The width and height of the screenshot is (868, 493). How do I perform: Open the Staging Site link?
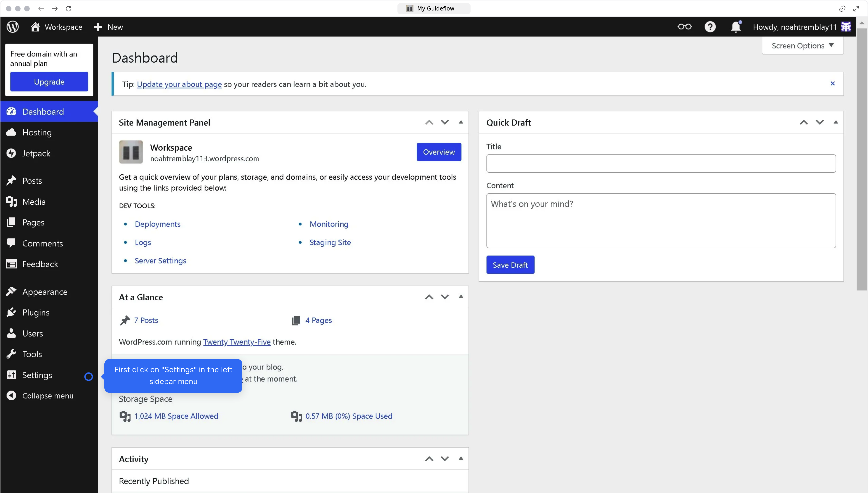[330, 242]
